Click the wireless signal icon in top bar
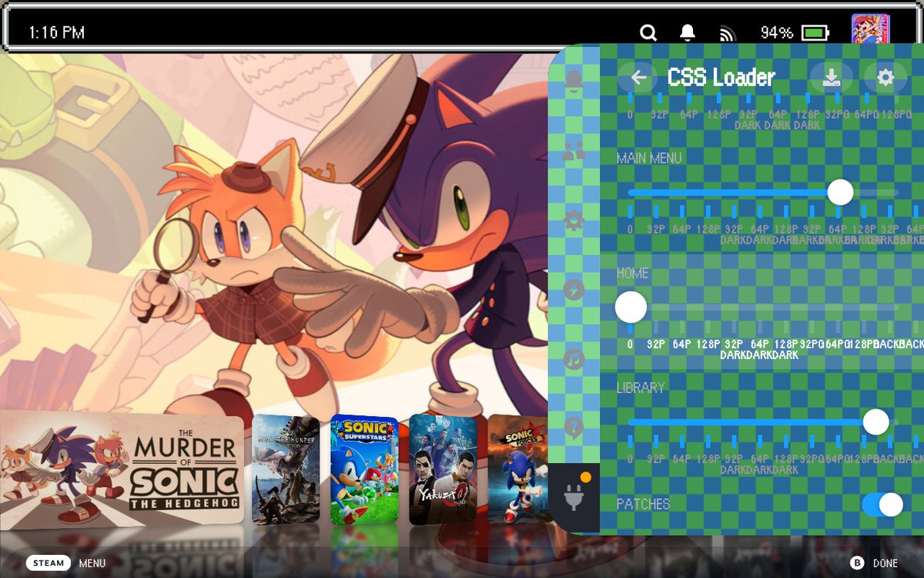 click(728, 33)
